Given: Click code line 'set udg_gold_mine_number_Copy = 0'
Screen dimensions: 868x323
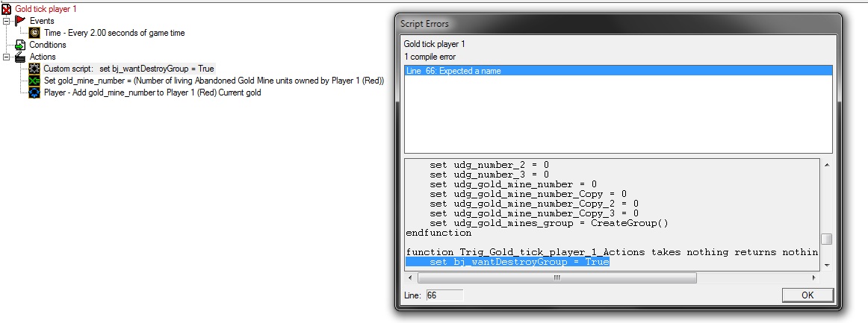Looking at the screenshot, I should click(528, 194).
